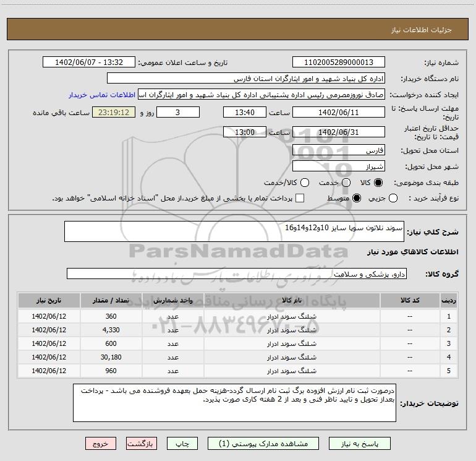
Task: Click the اطلاعات کالاهای مورد نیاز heading
Action: (413, 252)
